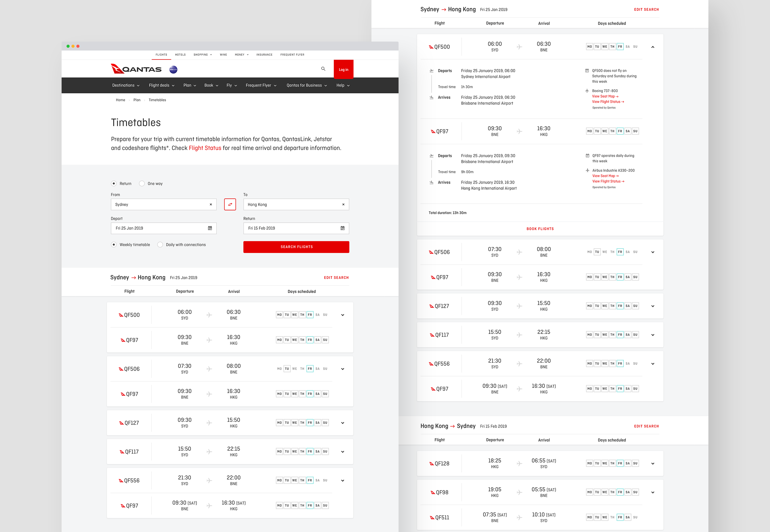The width and height of the screenshot is (770, 532).
Task: Click BOOK FLIGHTS in back window
Action: coord(540,229)
